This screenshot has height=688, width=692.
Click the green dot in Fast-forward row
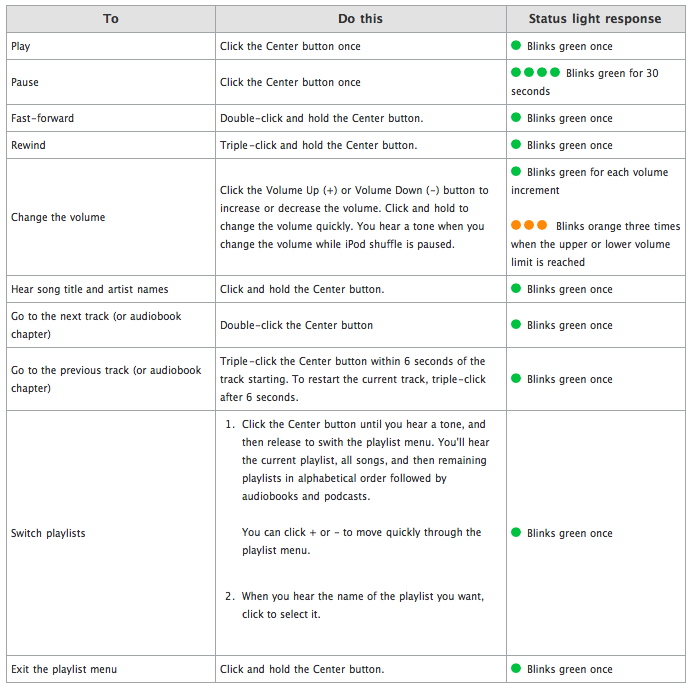pos(517,118)
